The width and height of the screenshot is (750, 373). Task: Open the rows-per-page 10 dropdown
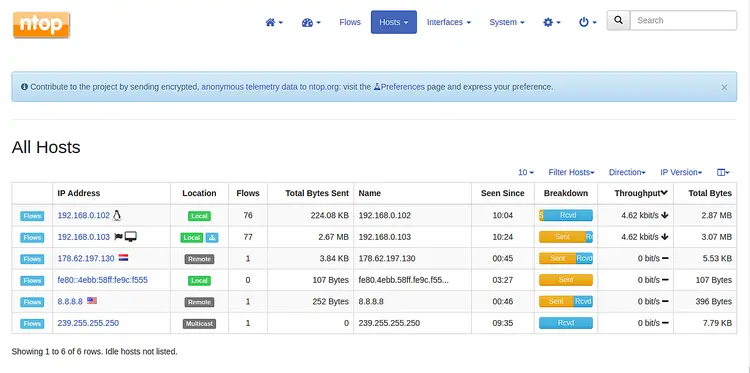click(x=526, y=172)
